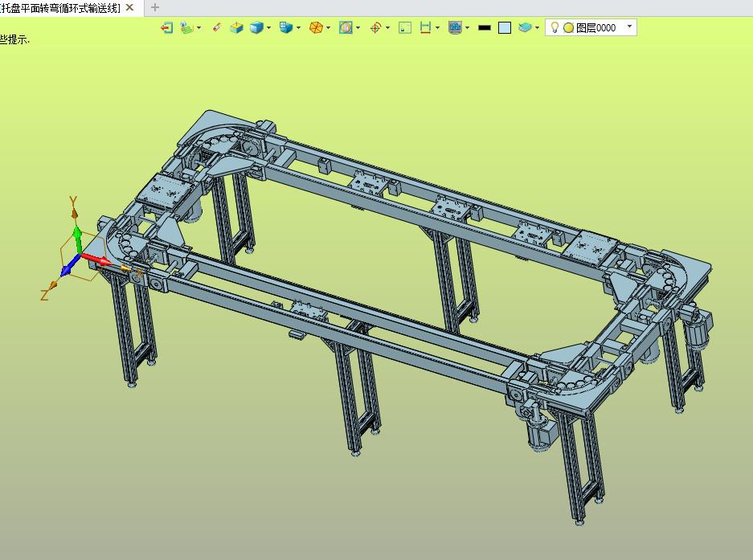This screenshot has width=753, height=560.
Task: Click the red crosshair target icon
Action: pyautogui.click(x=375, y=28)
